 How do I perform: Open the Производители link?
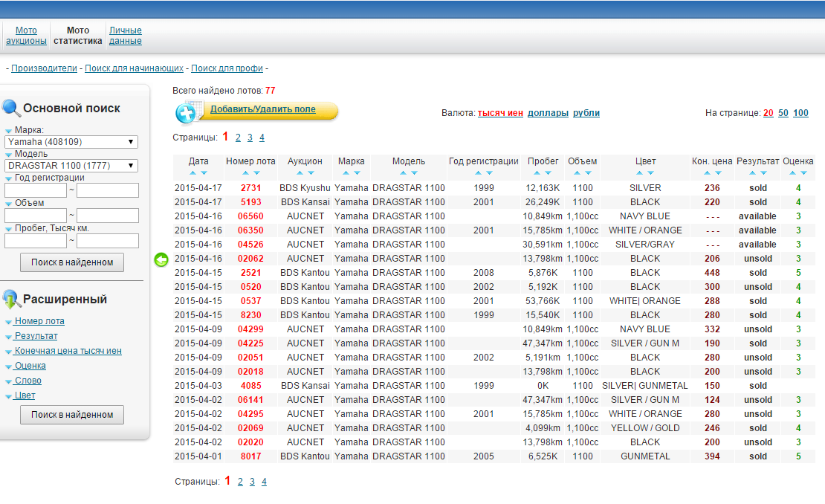click(44, 68)
